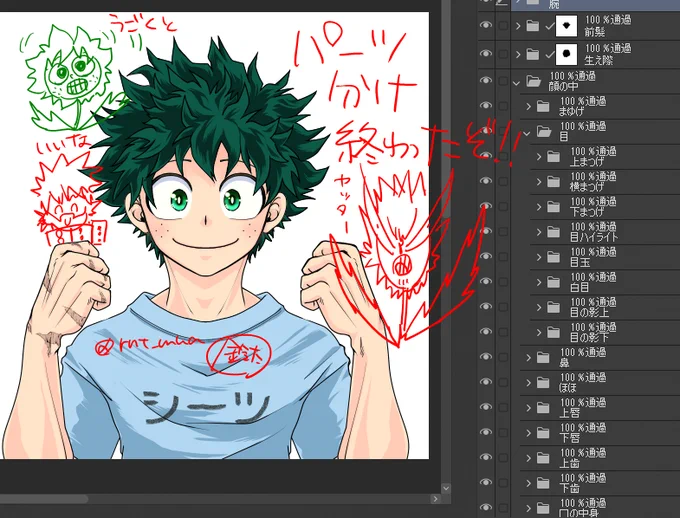Hide the 鼻 layer folder

(486, 357)
